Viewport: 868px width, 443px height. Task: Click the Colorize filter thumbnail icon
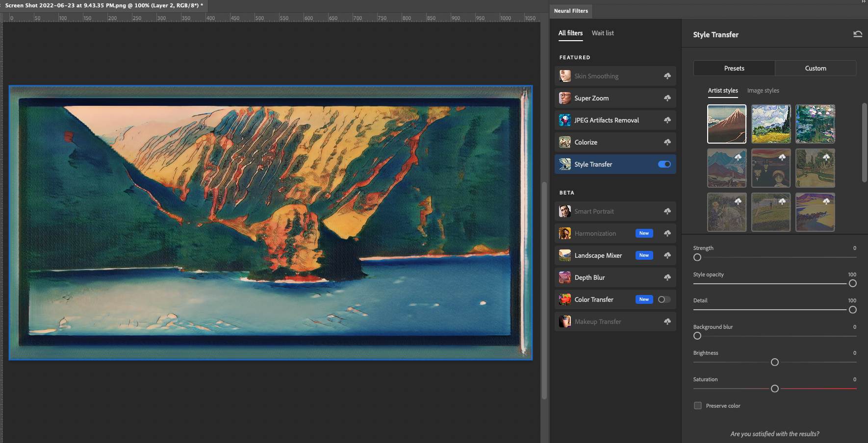[564, 142]
